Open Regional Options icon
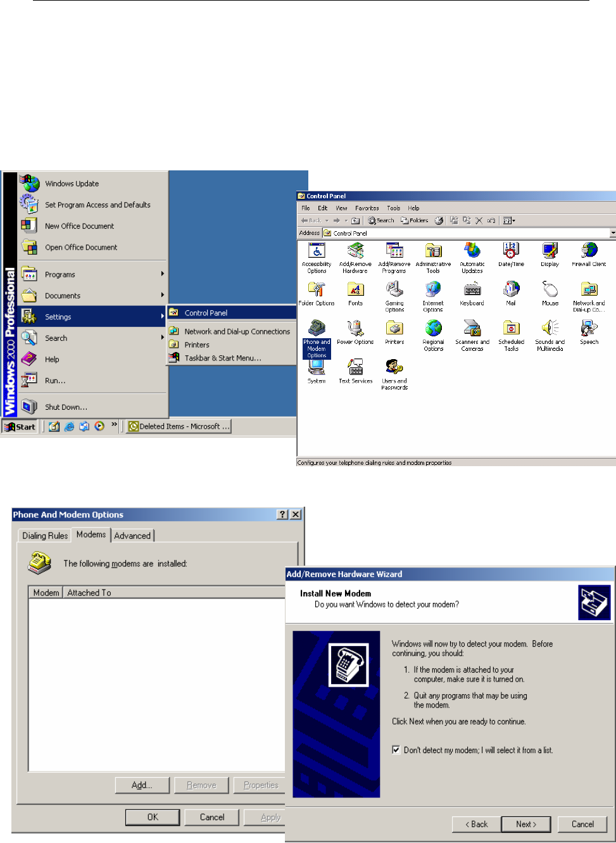 tap(433, 336)
